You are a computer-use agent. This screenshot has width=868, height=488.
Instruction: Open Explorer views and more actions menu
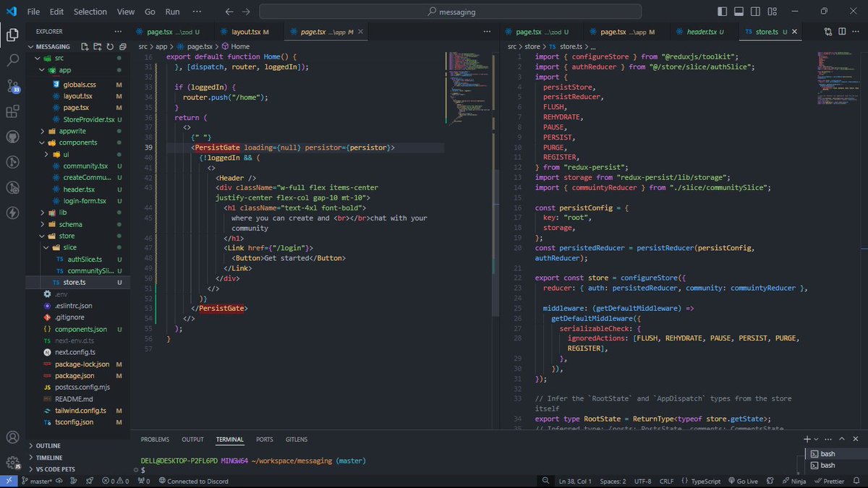click(x=118, y=32)
